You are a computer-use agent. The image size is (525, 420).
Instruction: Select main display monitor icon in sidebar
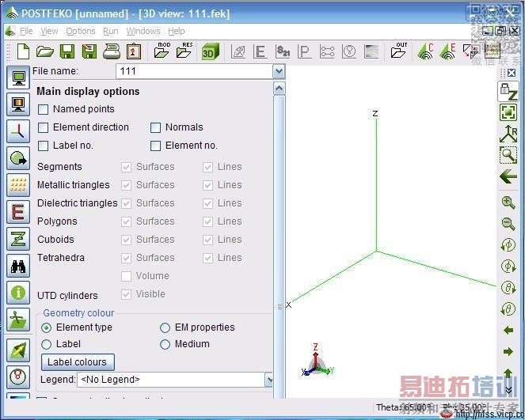(18, 78)
